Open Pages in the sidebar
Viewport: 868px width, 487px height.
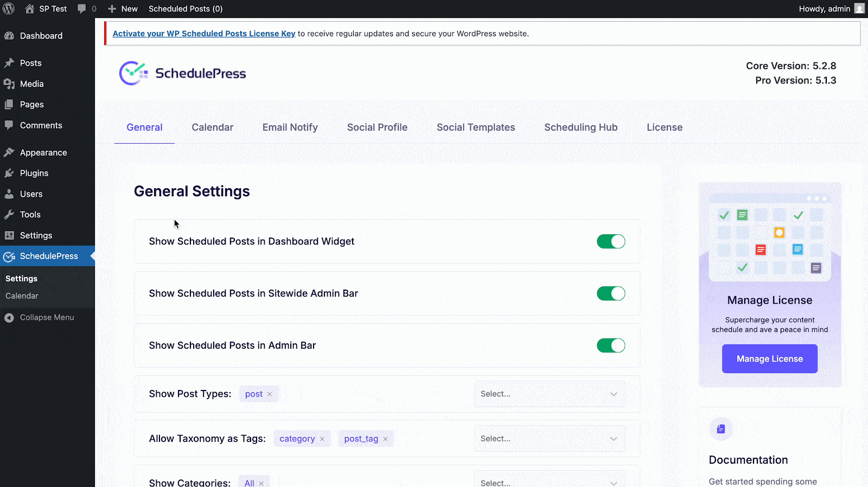pos(32,104)
